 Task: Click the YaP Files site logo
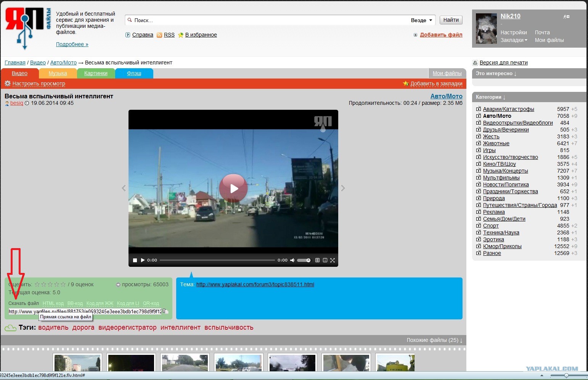28,29
